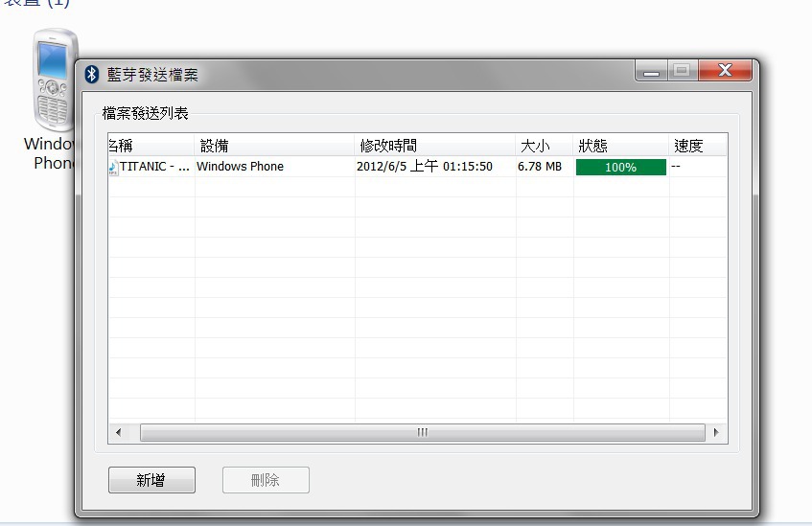Viewport: 812px width, 526px height.
Task: Click the MP3 file icon beside TITANIC
Action: [x=113, y=168]
